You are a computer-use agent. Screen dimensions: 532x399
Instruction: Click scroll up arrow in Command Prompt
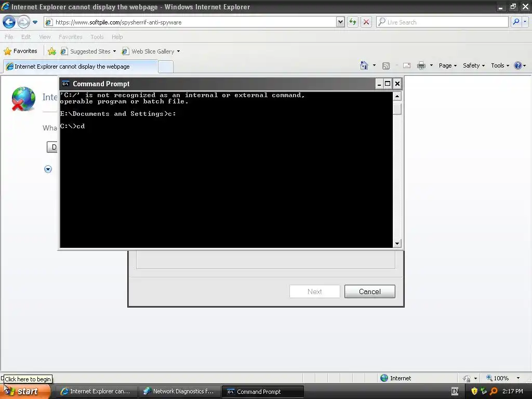397,96
